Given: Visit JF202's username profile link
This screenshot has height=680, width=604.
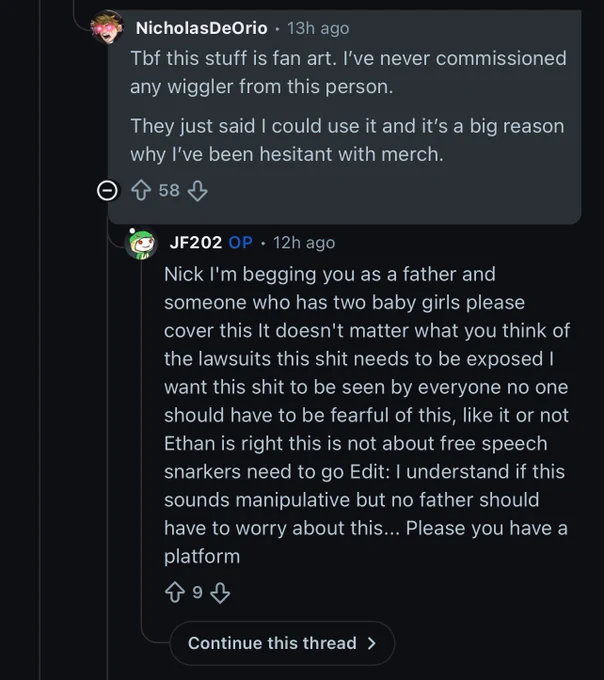Looking at the screenshot, I should point(196,242).
